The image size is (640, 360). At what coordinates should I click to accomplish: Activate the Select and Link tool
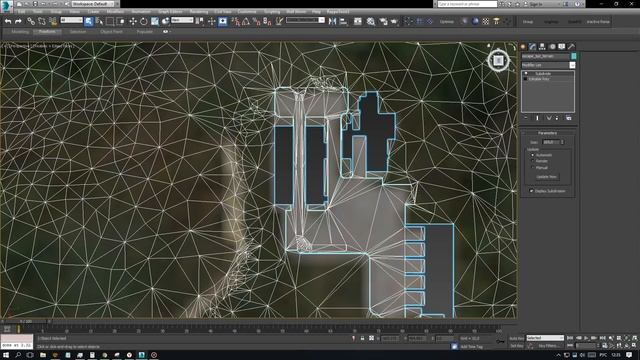31,21
